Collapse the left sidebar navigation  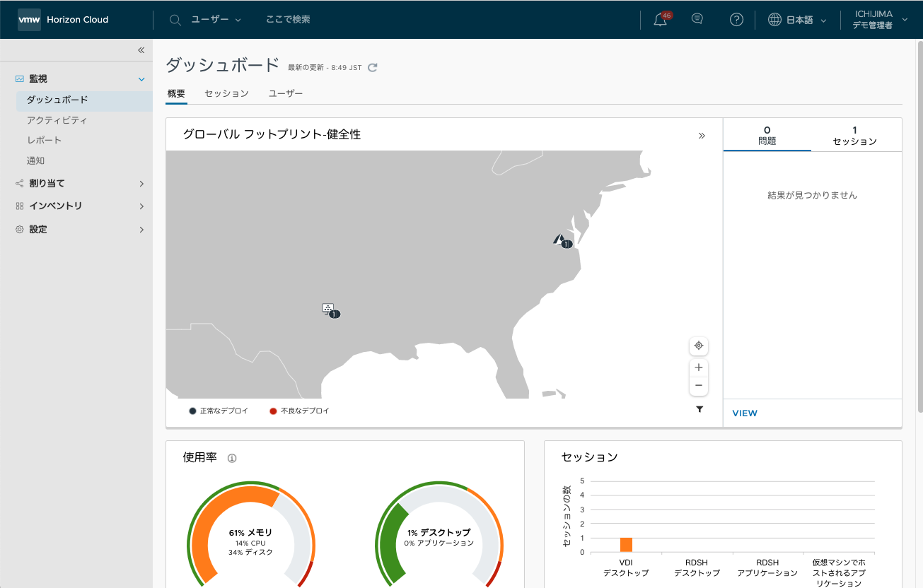pos(141,50)
